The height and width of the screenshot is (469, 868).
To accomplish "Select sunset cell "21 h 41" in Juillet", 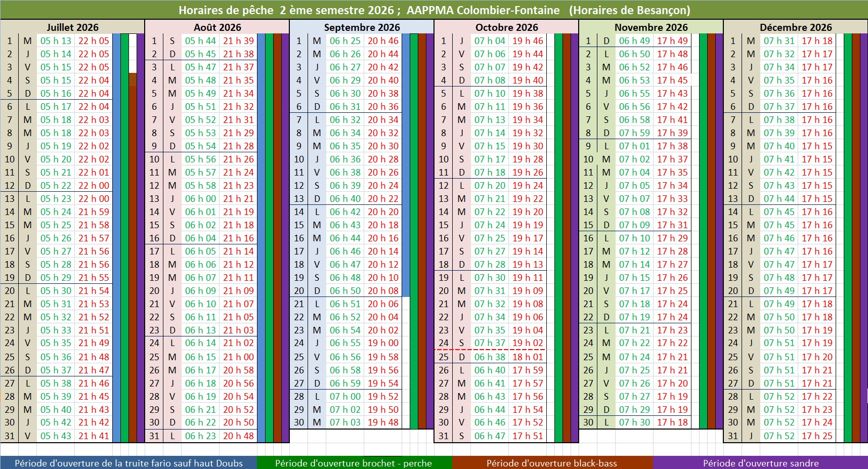I will 94,436.
